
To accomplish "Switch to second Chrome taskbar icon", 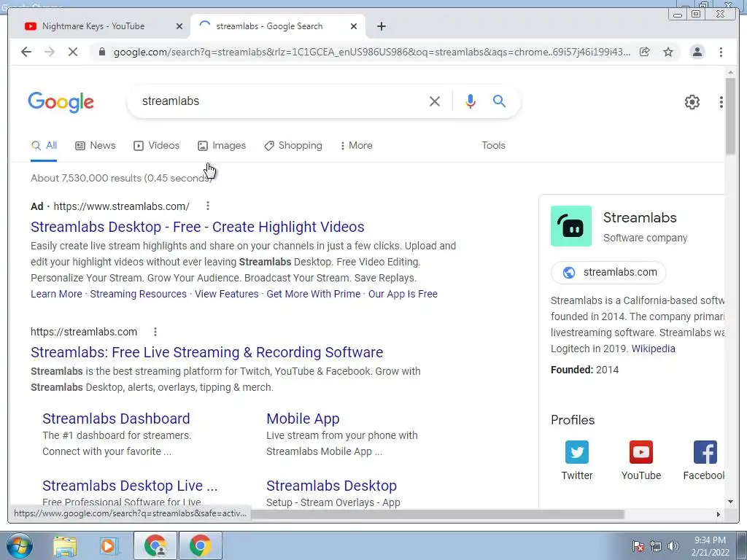I will pyautogui.click(x=200, y=545).
